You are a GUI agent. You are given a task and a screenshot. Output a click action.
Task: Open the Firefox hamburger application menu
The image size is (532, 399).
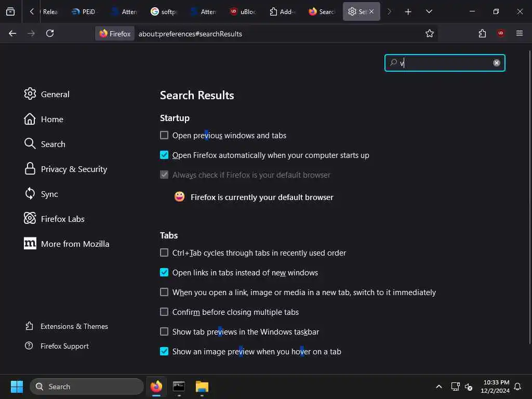519,33
